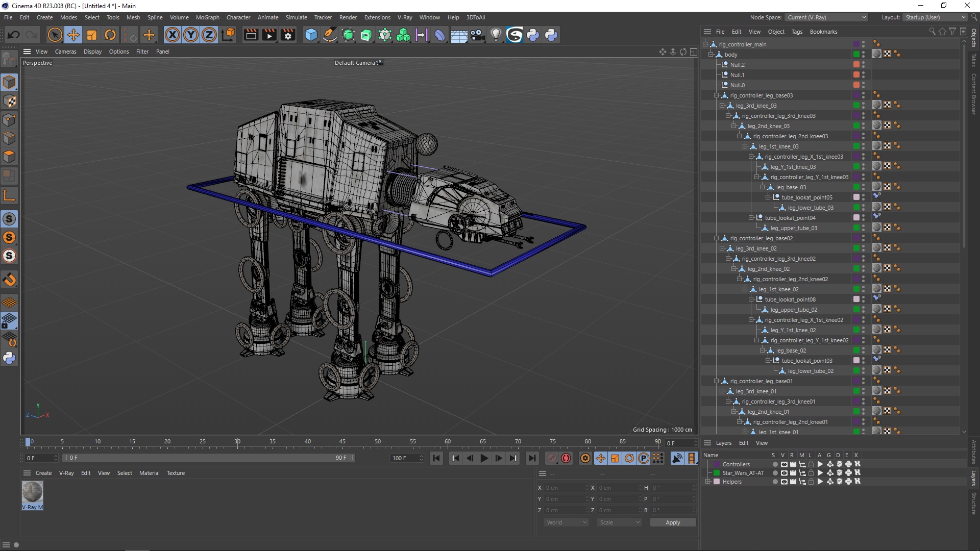980x551 pixels.
Task: Open the Character menu
Action: click(x=238, y=17)
